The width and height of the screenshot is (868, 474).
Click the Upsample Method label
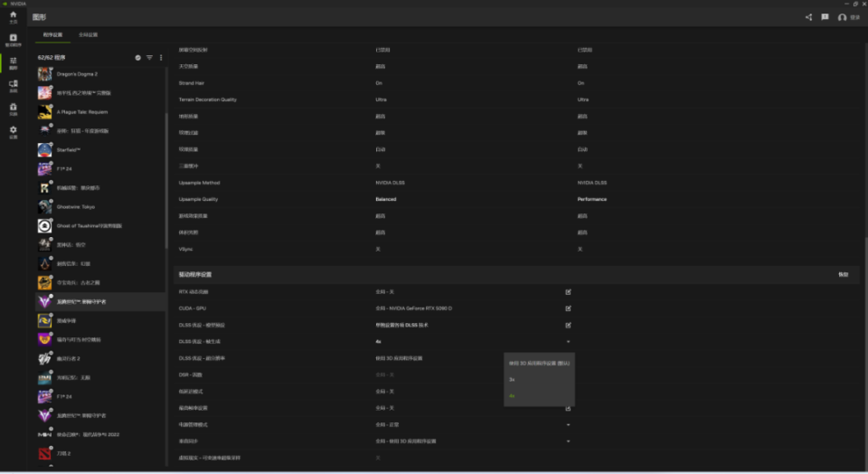pyautogui.click(x=199, y=183)
